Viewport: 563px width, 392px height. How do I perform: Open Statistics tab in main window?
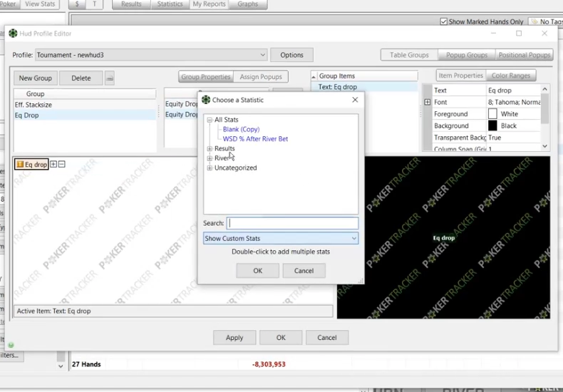(170, 4)
